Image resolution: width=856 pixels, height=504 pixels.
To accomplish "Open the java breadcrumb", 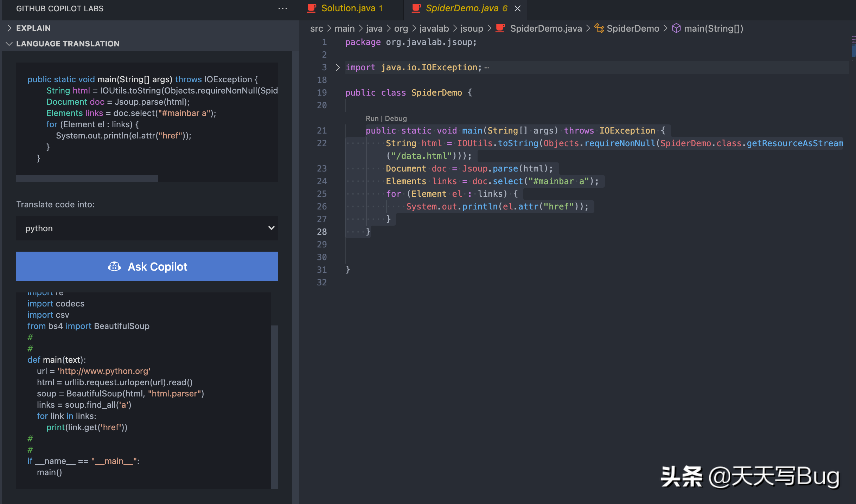I will (x=374, y=28).
